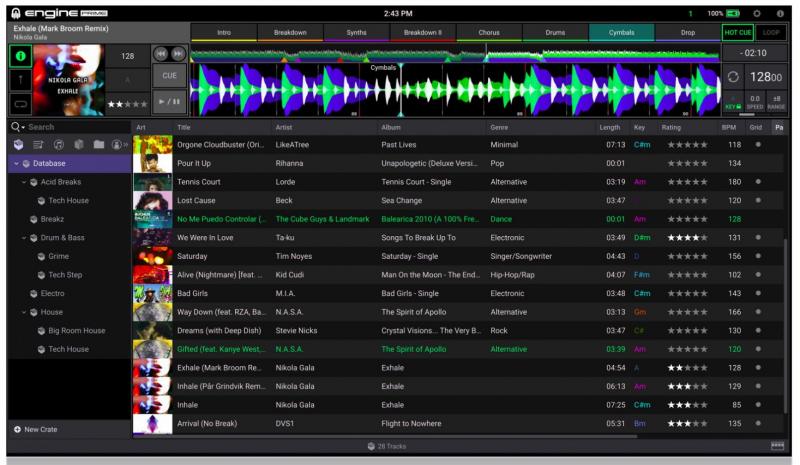The width and height of the screenshot is (800, 465).
Task: Change the pitch RANGE ±8
Action: click(x=776, y=102)
